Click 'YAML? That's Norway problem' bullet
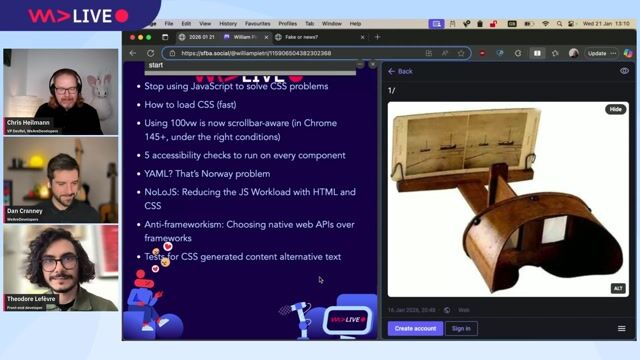The height and width of the screenshot is (360, 640). point(207,174)
